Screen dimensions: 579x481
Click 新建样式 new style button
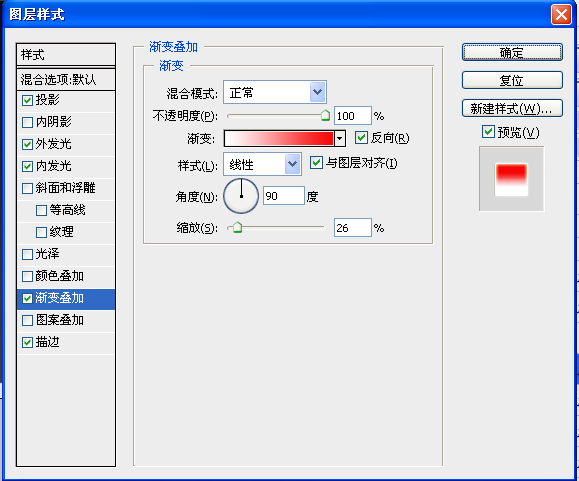pos(512,108)
